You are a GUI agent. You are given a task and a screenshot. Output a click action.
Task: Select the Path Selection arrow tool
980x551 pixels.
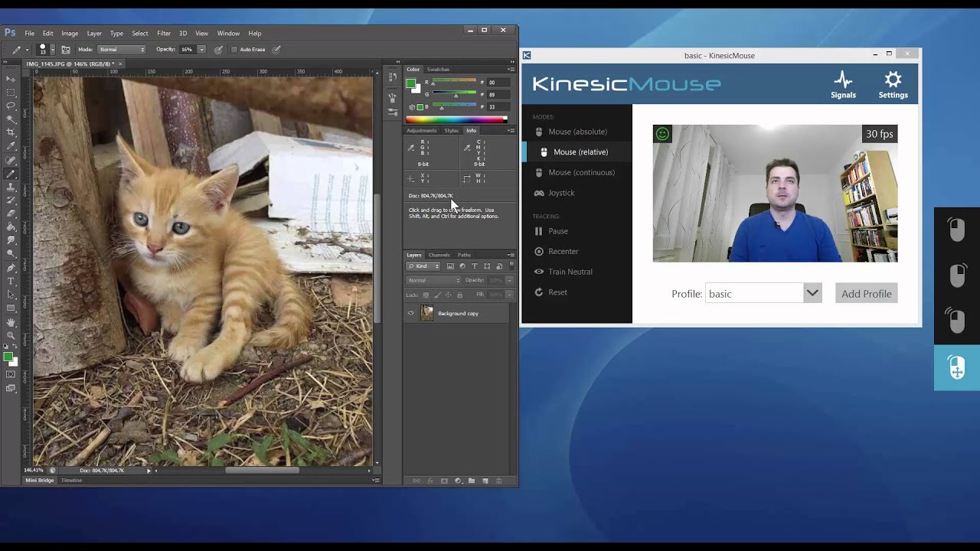click(x=11, y=294)
